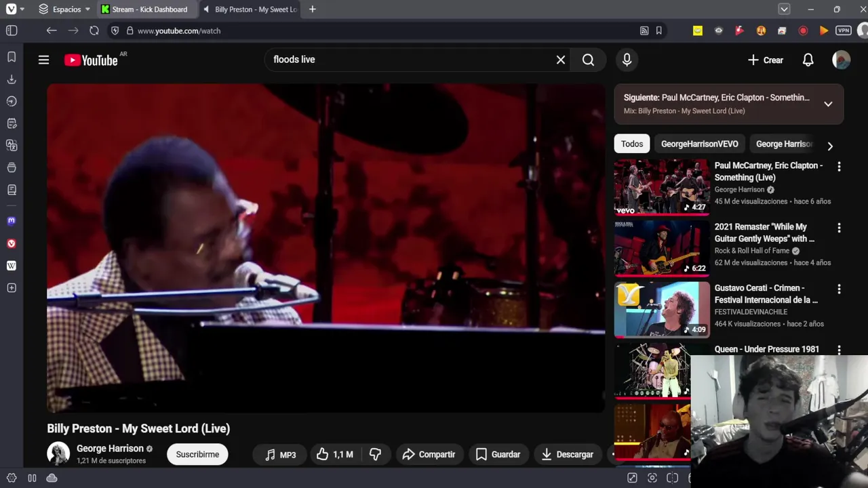The width and height of the screenshot is (868, 488).
Task: Dislike the video
Action: [375, 454]
